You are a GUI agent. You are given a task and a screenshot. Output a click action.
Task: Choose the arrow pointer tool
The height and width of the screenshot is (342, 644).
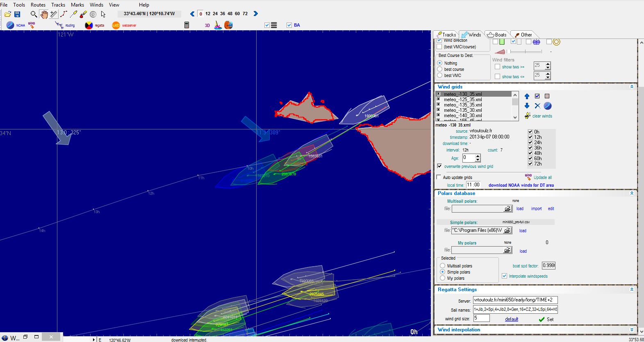click(x=103, y=14)
